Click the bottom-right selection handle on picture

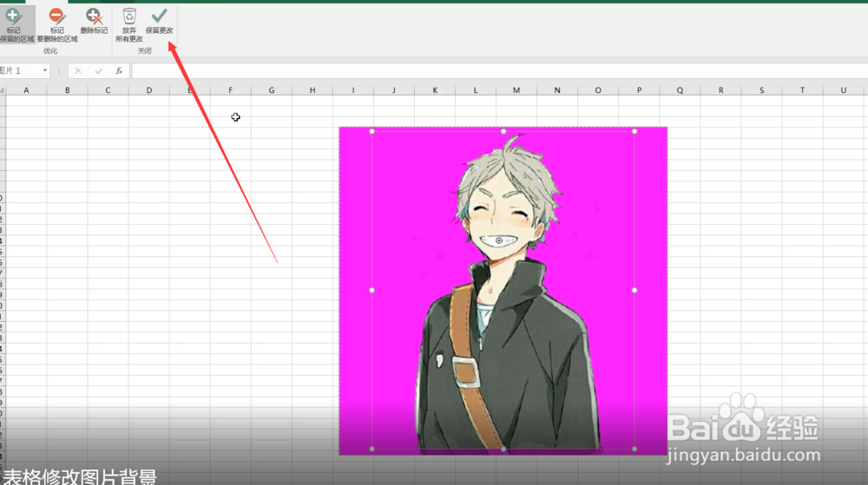pos(635,449)
